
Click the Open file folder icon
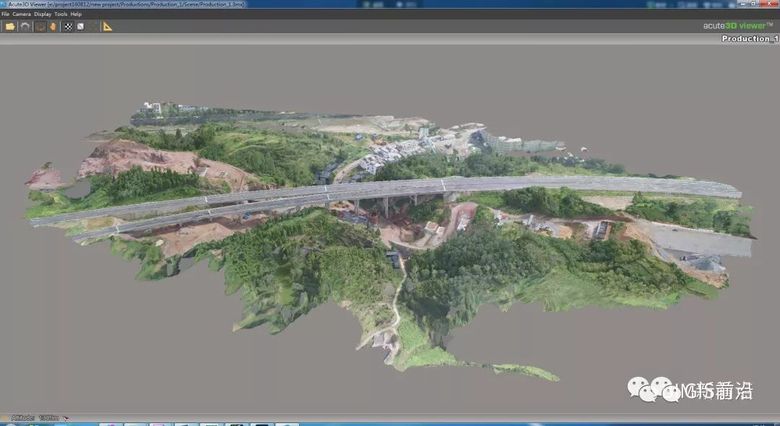10,26
